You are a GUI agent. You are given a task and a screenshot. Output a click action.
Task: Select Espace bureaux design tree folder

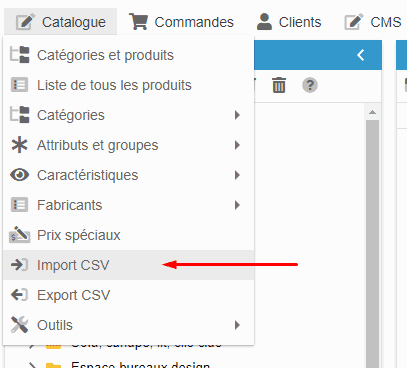[140, 364]
